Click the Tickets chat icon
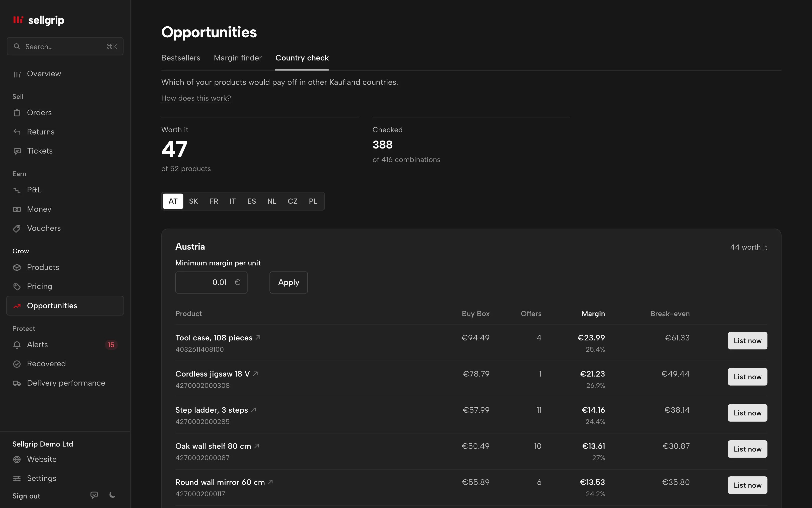Viewport: 812px width, 508px height. [x=17, y=151]
